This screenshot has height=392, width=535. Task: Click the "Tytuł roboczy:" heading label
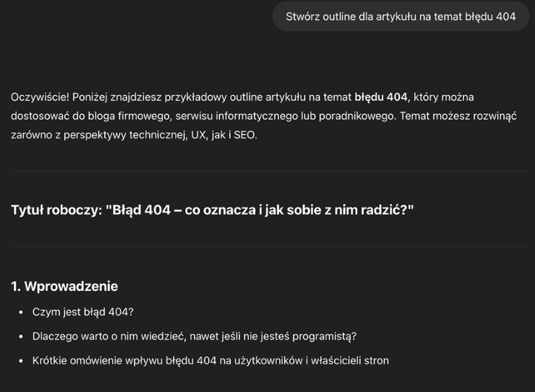57,210
